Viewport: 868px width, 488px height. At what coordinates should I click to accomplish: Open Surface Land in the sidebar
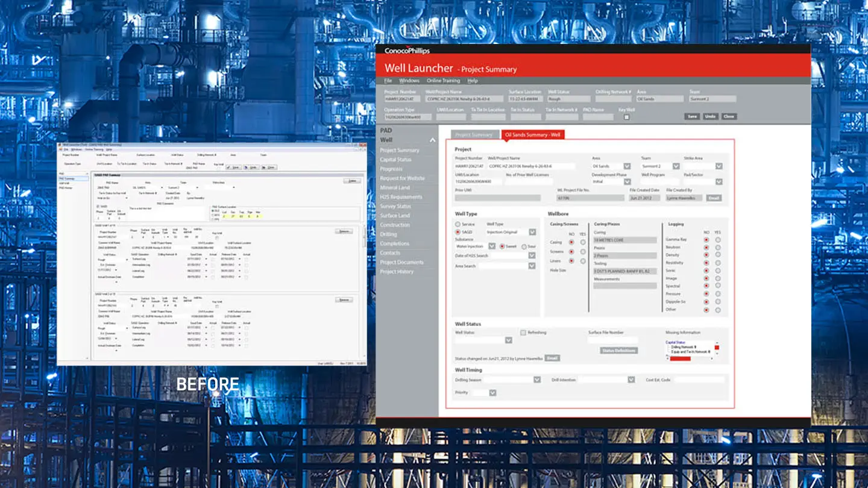pyautogui.click(x=395, y=216)
